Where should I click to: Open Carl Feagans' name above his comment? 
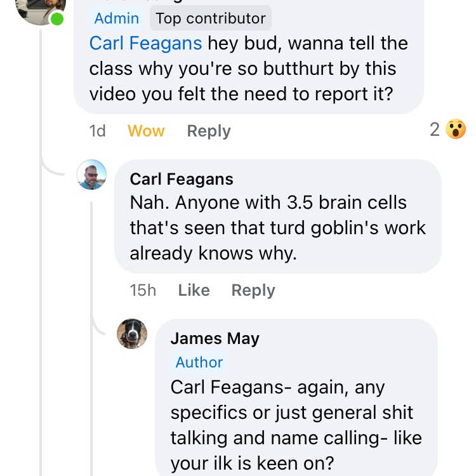click(182, 180)
